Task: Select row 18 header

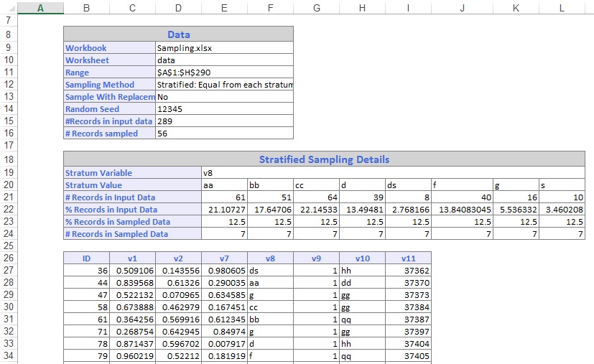Action: click(8, 159)
